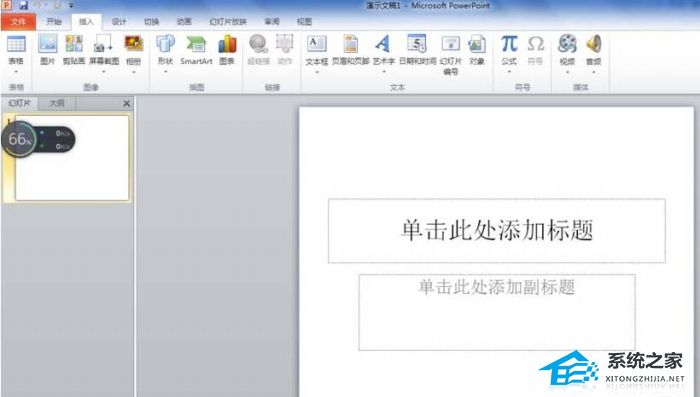Click the subtitle placeholder on the slide
700x397 pixels.
pyautogui.click(x=496, y=312)
